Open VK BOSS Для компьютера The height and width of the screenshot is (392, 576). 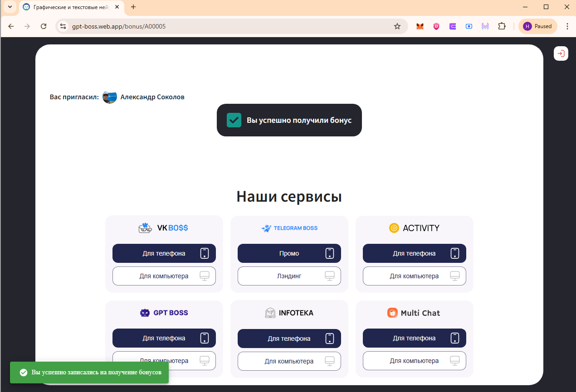click(x=164, y=276)
